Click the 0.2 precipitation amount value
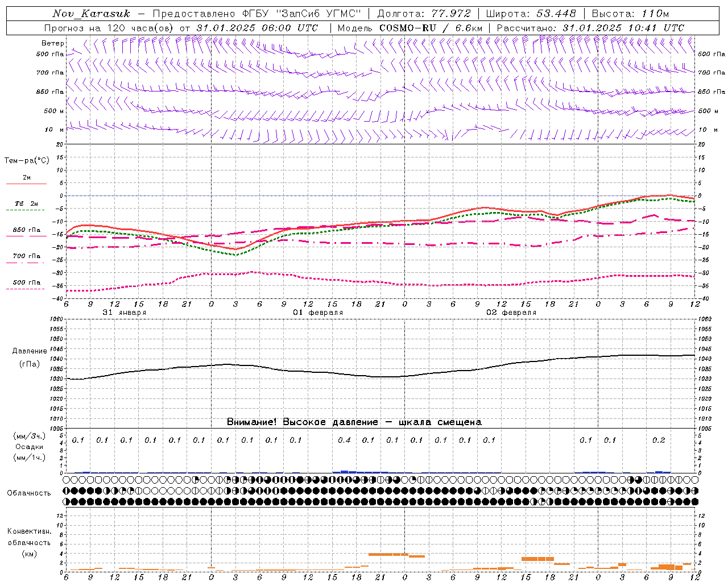The height and width of the screenshot is (582, 728). point(659,440)
